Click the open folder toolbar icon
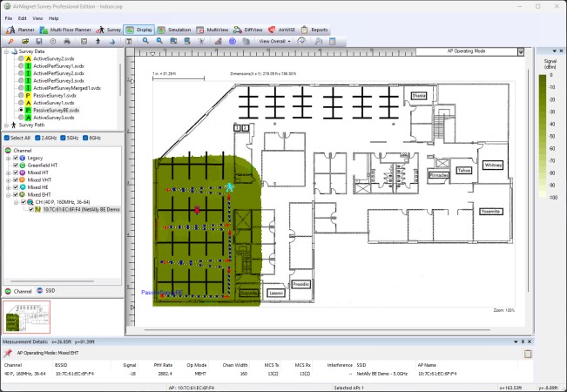The height and width of the screenshot is (392, 567). [25, 41]
